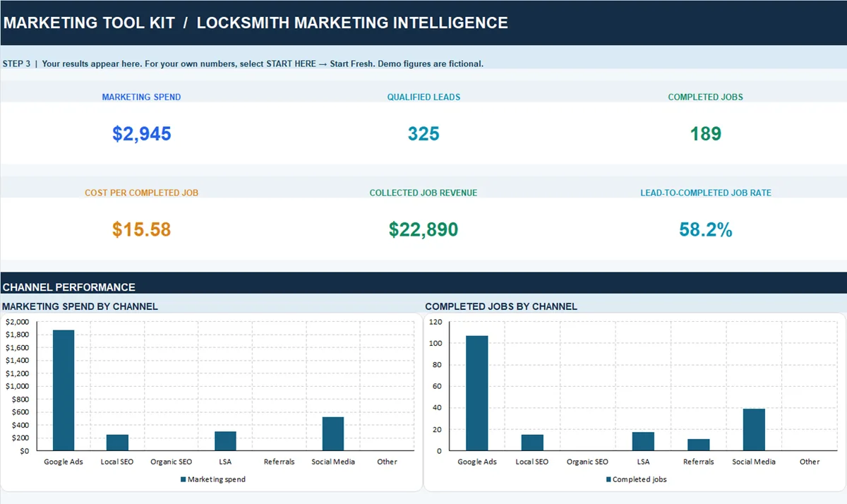Select the $22,890 revenue value

[423, 229]
